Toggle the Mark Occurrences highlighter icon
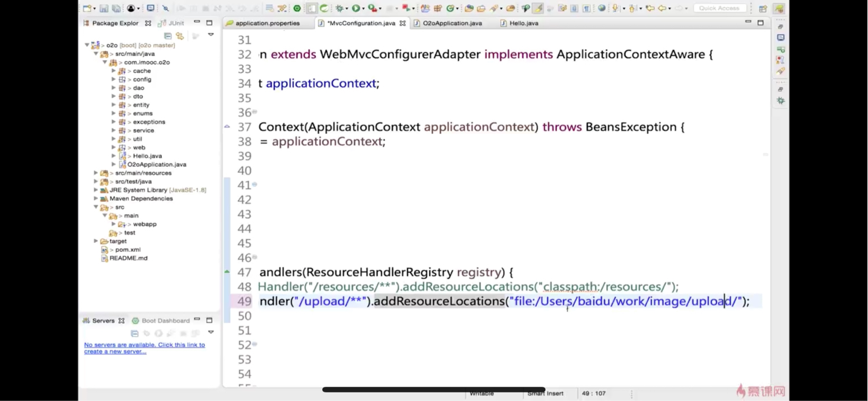Screen dimensions: 868x401 (538, 9)
